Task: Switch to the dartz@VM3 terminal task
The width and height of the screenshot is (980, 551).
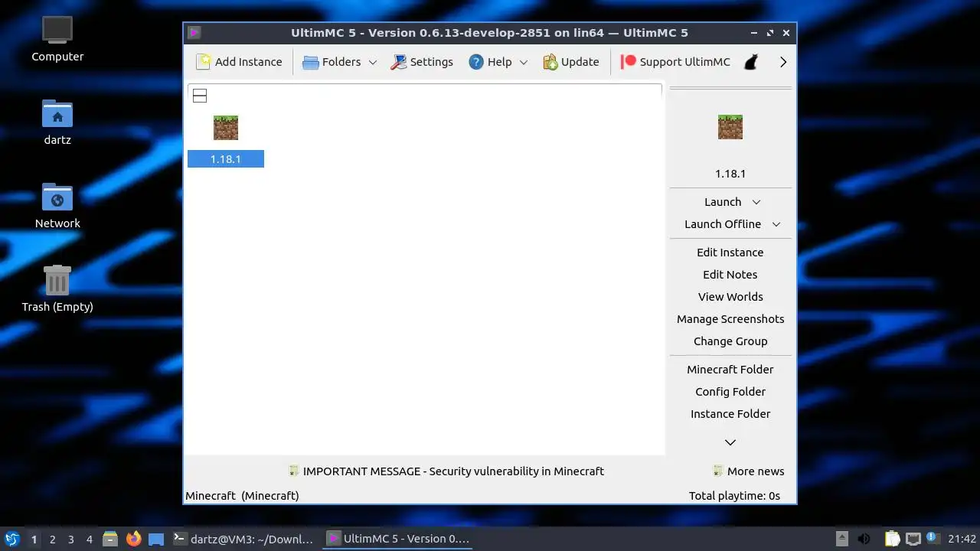Action: click(x=243, y=539)
